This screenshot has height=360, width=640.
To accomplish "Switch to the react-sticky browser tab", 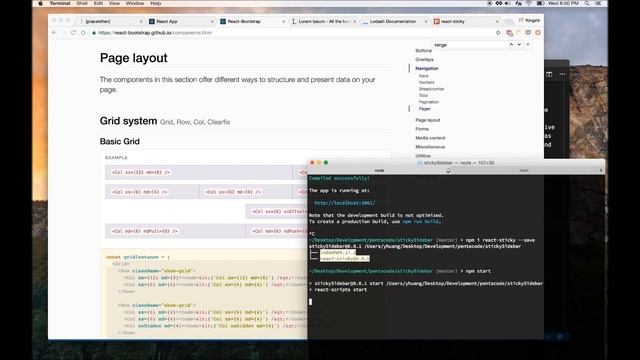I will (x=465, y=21).
